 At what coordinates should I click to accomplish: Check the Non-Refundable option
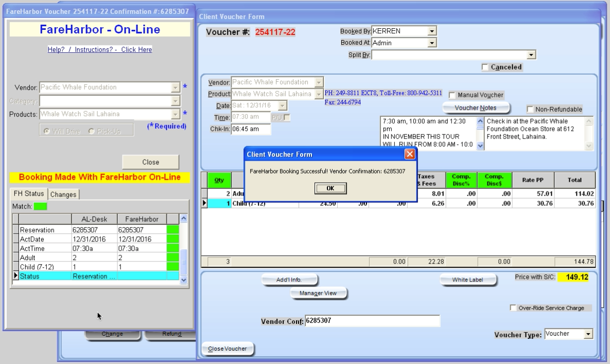(530, 109)
